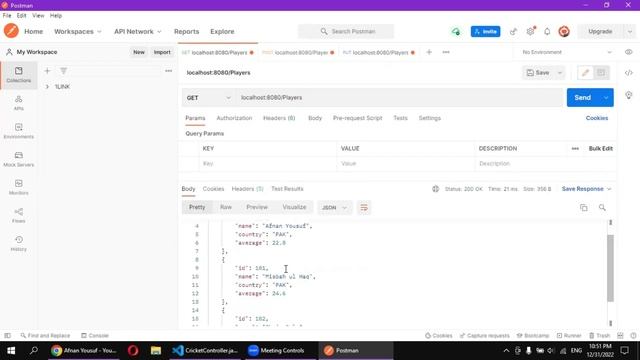
Task: Open the code snippet panel icon
Action: coord(629,73)
